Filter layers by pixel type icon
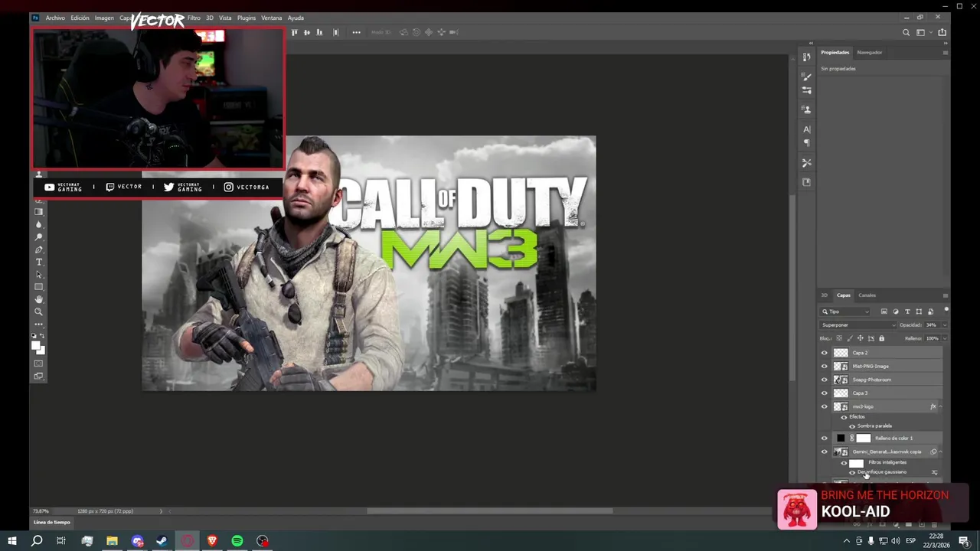980x551 pixels. (x=884, y=311)
